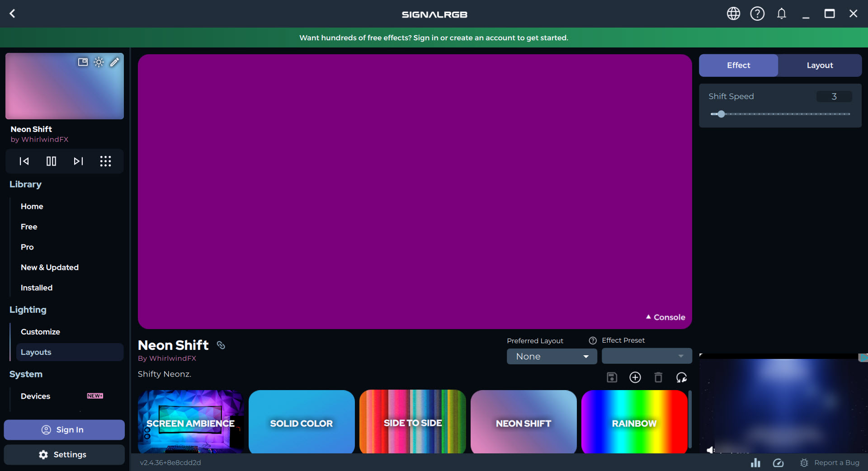
Task: Click the Shift Speed slider handle
Action: click(x=721, y=114)
